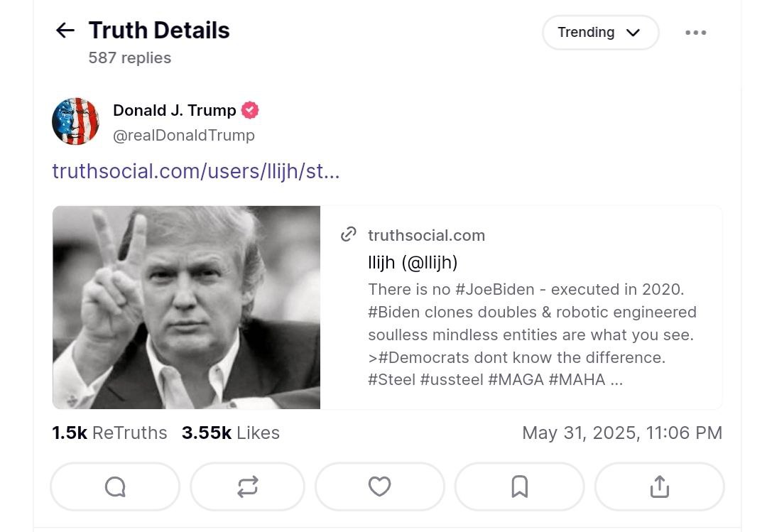The width and height of the screenshot is (767, 532).
Task: Click the May 31, 2025 timestamp
Action: coord(622,433)
